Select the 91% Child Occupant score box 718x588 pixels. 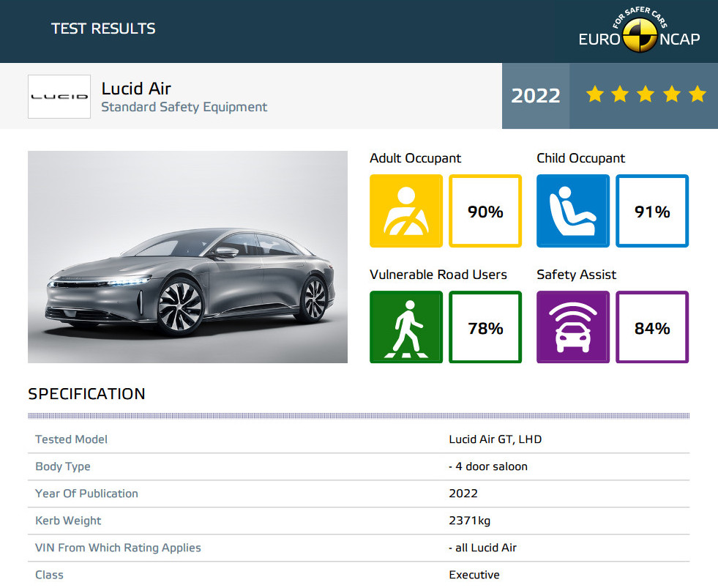point(652,211)
